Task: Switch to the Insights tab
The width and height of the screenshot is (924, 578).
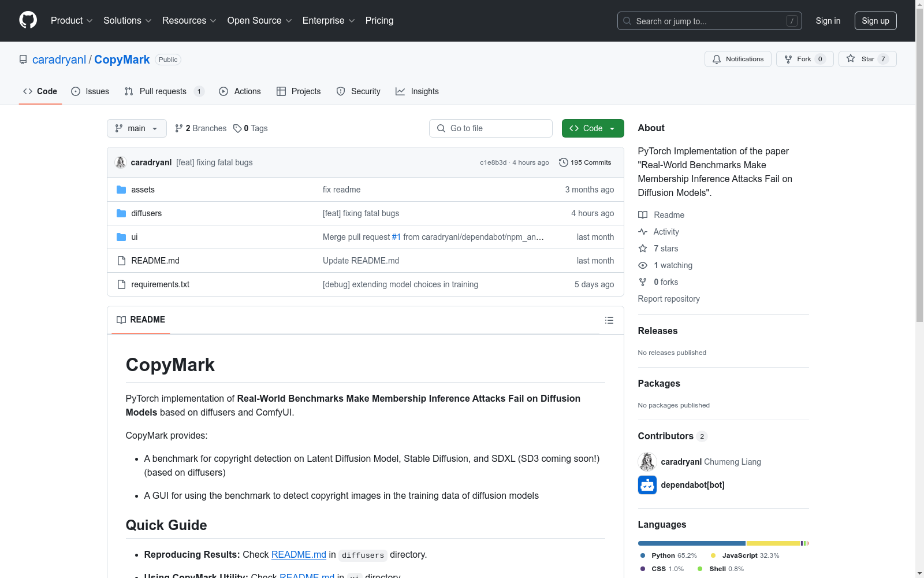Action: [x=417, y=91]
